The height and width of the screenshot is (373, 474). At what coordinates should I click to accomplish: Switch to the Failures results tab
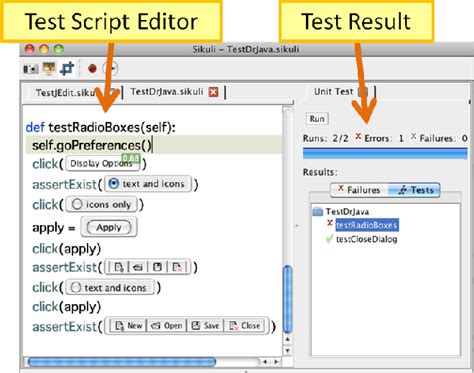[x=359, y=190]
